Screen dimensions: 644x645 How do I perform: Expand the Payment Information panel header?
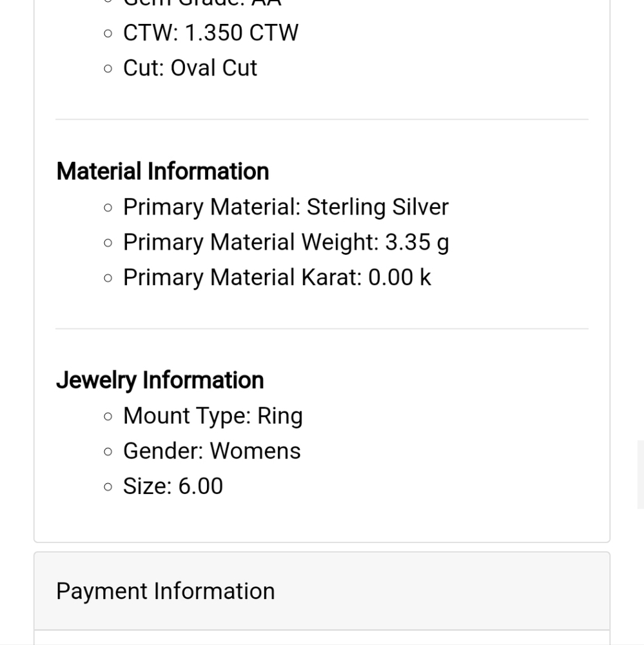coord(166,591)
